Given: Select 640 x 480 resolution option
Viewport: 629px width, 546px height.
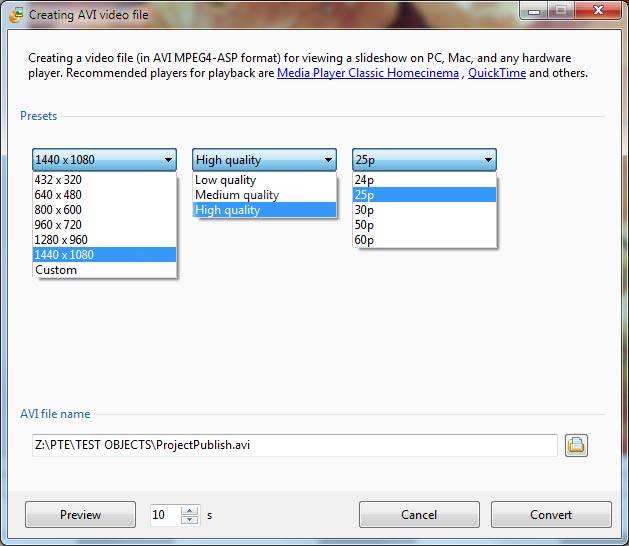Looking at the screenshot, I should 58,195.
